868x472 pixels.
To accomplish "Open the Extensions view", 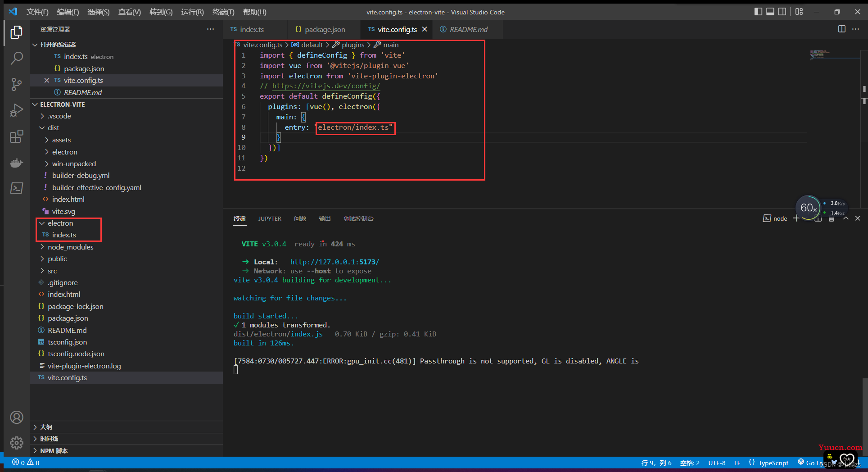I will (17, 136).
